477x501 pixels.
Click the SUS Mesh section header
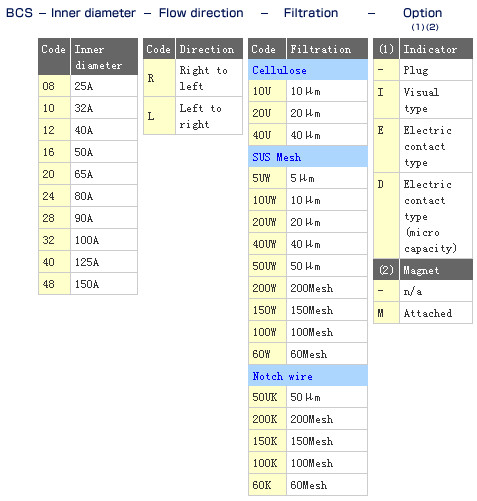[308, 157]
